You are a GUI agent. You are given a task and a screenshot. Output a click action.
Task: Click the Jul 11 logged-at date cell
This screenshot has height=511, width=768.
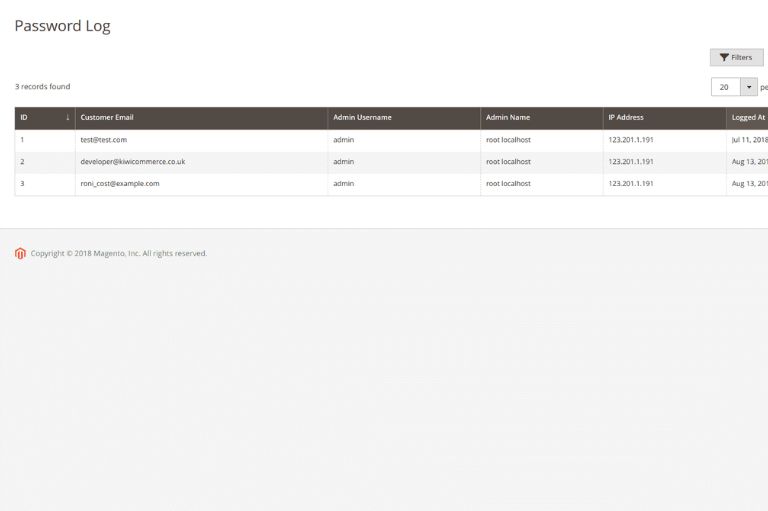749,140
